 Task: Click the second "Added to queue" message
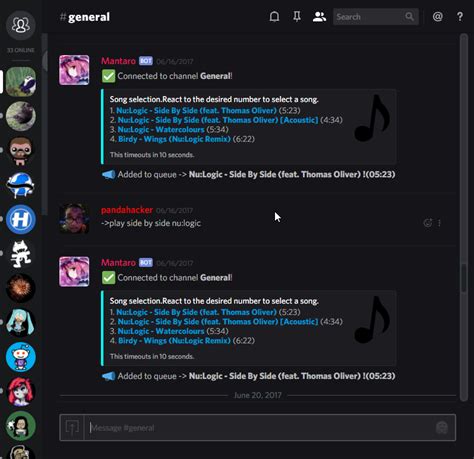pyautogui.click(x=249, y=376)
